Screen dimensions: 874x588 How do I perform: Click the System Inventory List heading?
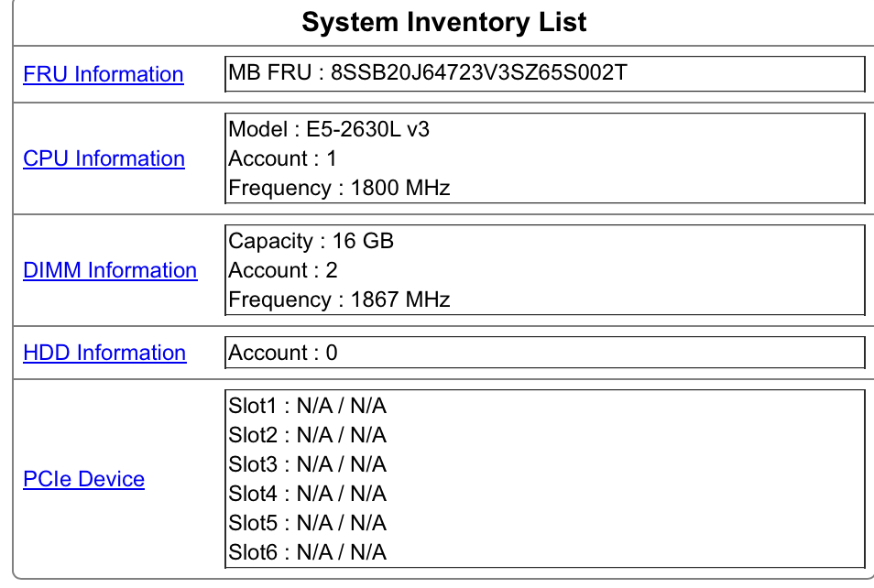point(444,22)
